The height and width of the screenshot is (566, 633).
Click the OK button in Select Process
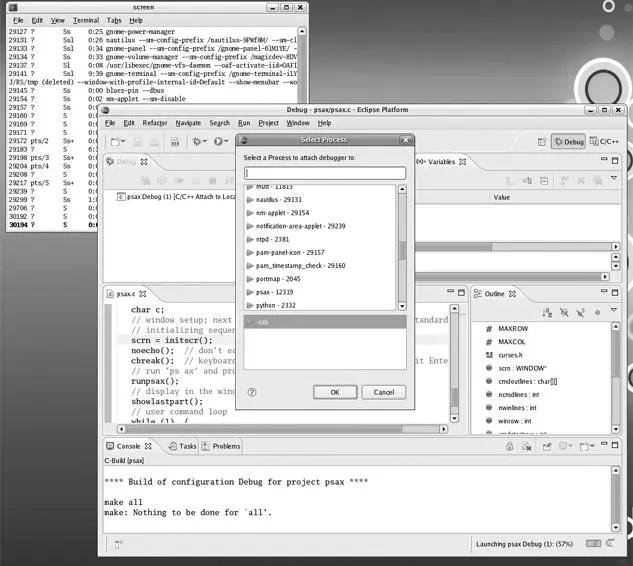pos(335,392)
